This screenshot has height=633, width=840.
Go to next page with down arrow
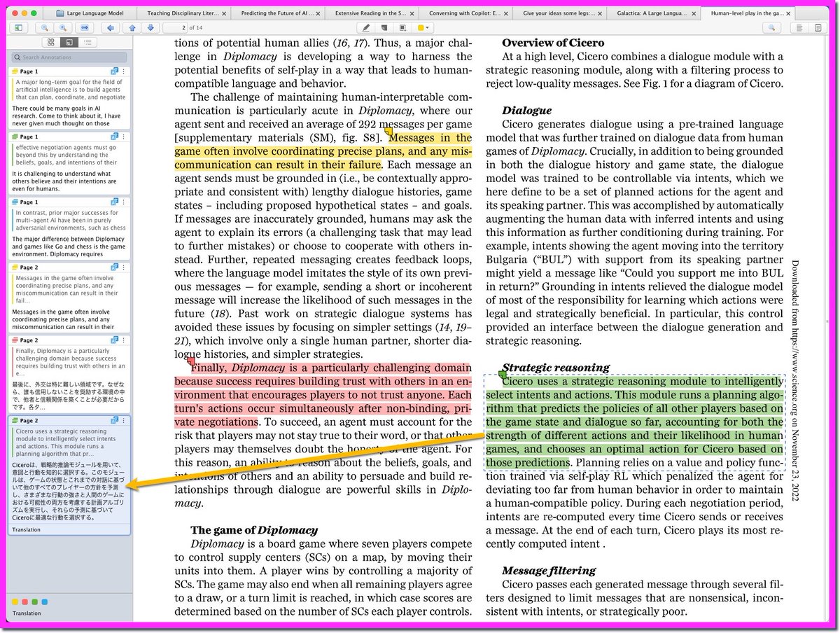pyautogui.click(x=149, y=27)
